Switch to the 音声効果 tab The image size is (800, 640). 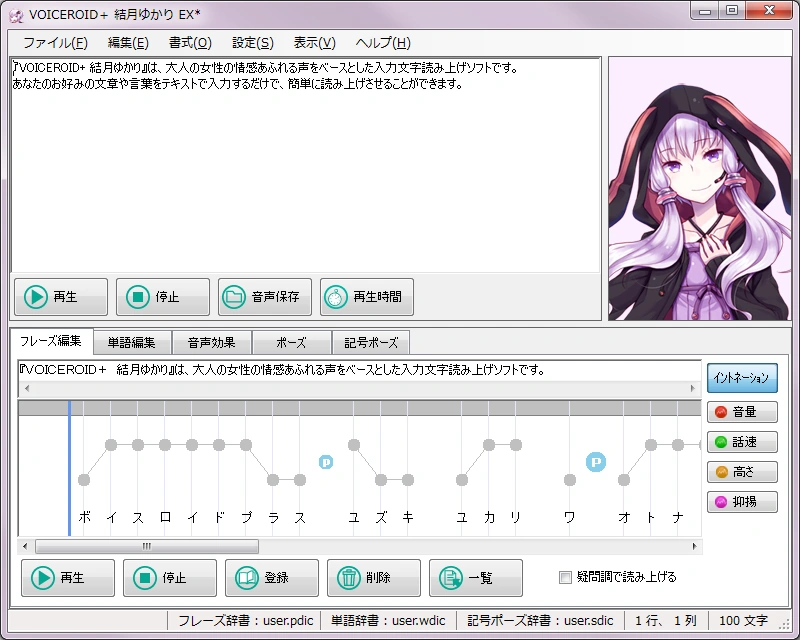point(212,342)
